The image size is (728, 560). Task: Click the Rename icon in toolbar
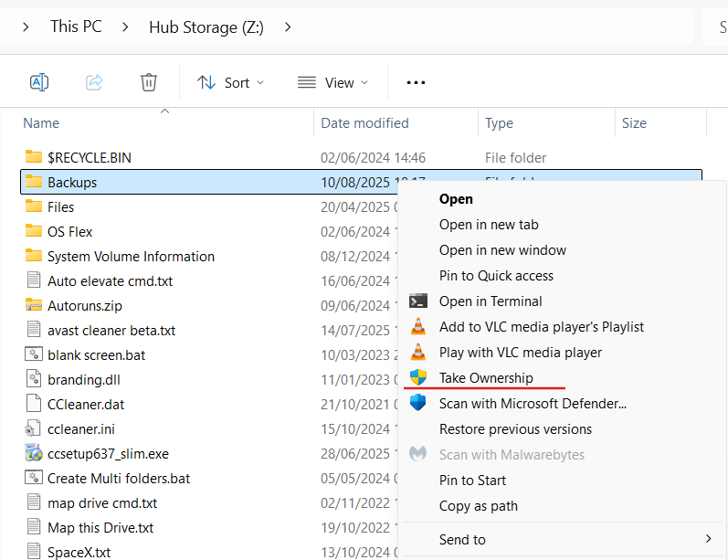39,82
